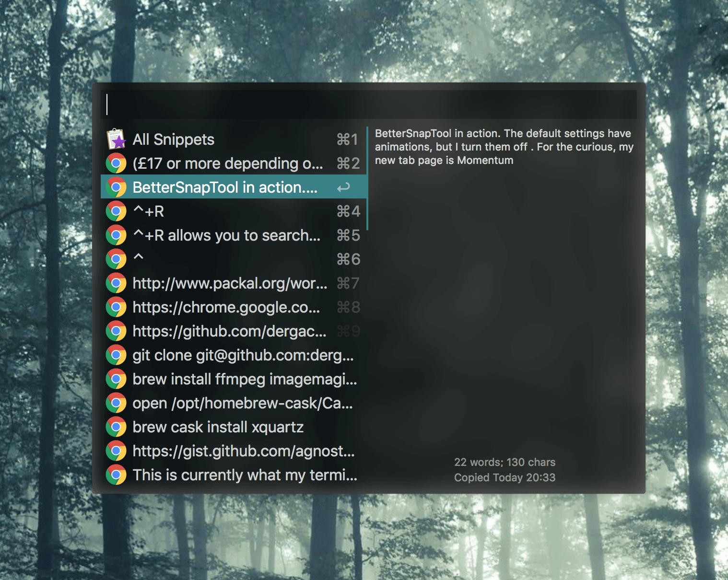Select 'brew install ffmpeg imagemagi...' item
Screen dimensions: 728x580
coord(234,379)
